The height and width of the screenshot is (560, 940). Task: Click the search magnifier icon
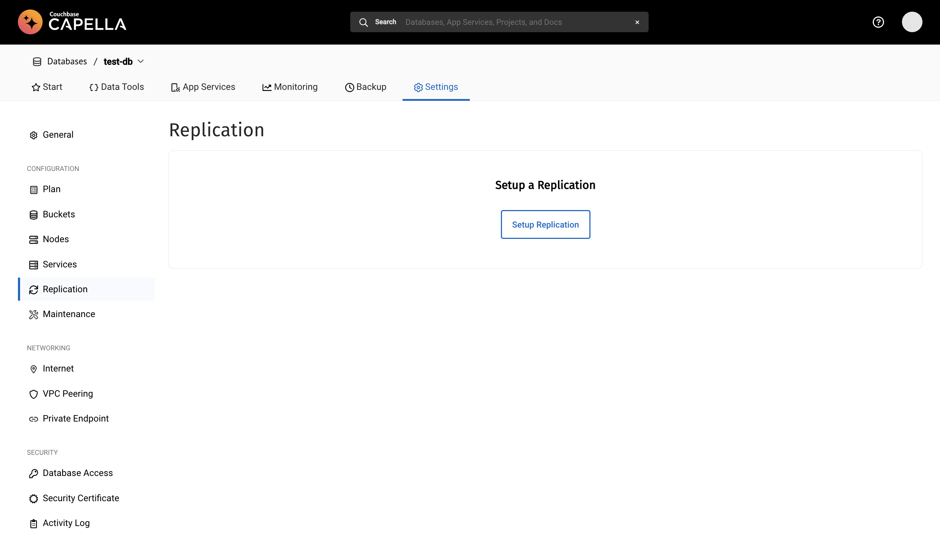point(363,22)
